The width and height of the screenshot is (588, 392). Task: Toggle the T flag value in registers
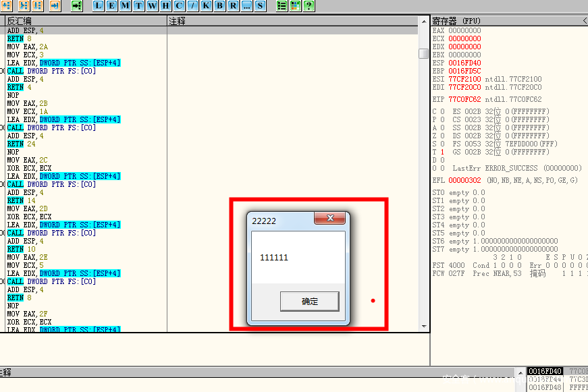(442, 152)
